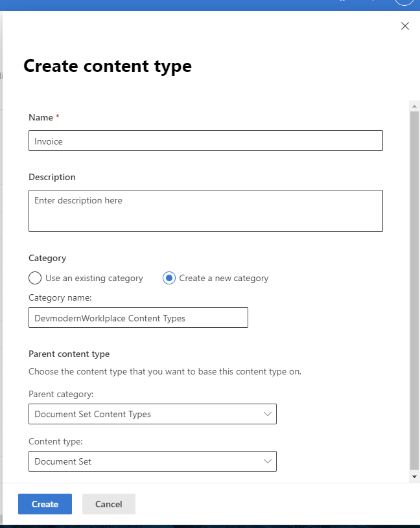Select the Create a new category radio

click(169, 278)
